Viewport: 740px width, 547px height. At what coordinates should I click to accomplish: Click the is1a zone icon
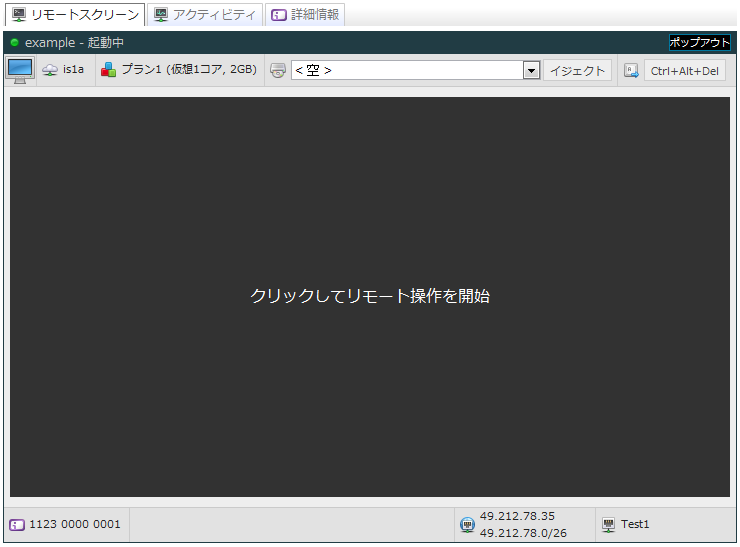(x=50, y=71)
